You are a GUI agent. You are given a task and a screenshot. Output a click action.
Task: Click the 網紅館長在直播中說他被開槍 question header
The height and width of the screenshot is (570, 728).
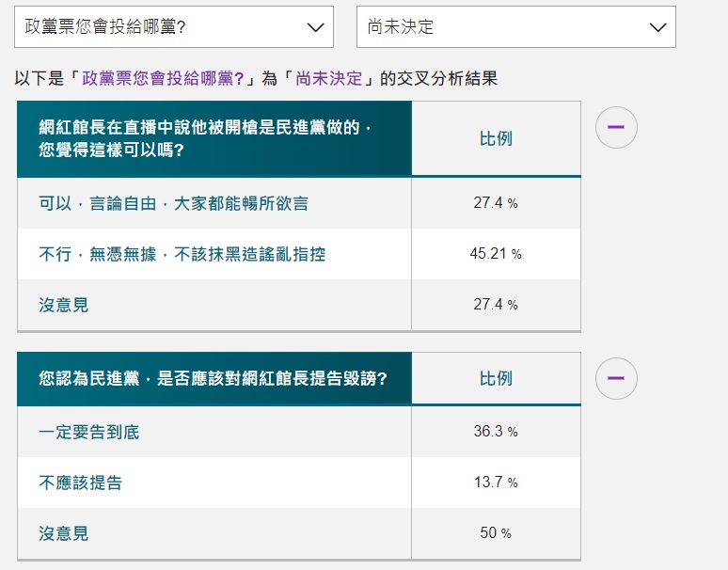click(x=214, y=139)
